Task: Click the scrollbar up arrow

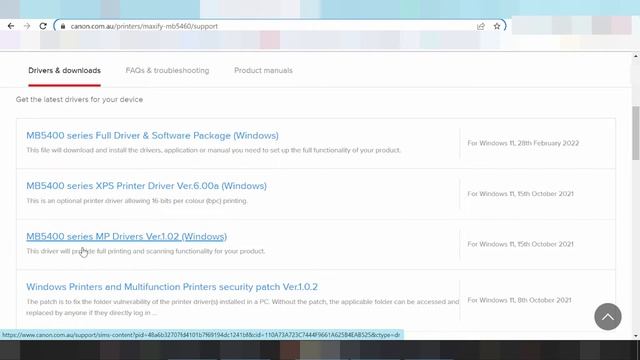Action: click(x=636, y=56)
